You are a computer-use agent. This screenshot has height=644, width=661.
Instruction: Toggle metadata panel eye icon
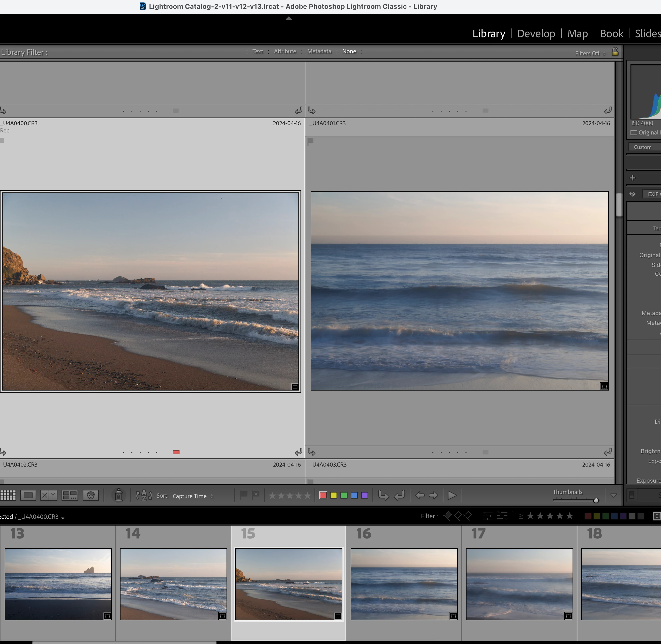point(633,194)
